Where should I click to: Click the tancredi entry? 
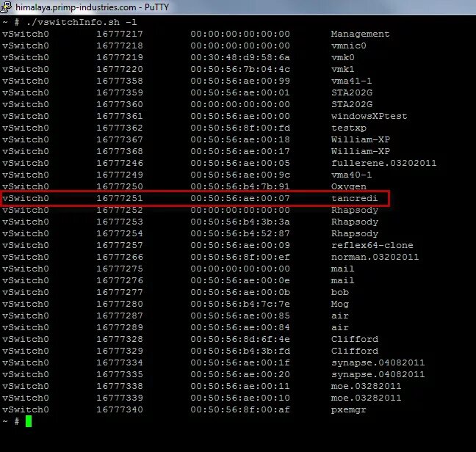(354, 198)
